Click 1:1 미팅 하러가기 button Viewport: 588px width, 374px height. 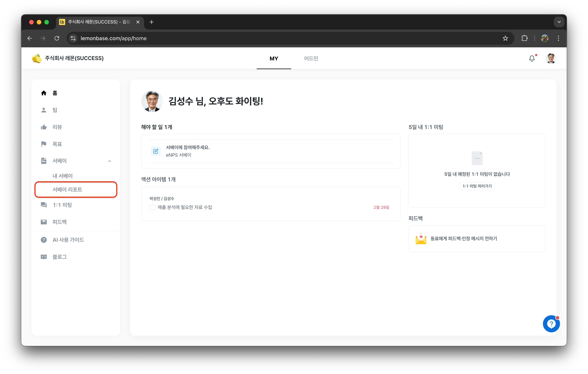click(x=477, y=186)
